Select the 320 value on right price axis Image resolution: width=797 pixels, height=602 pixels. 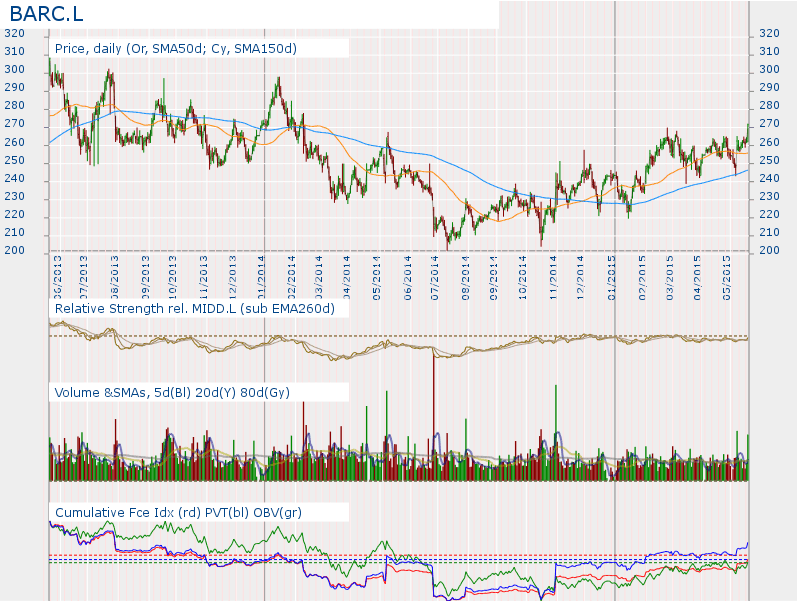click(770, 33)
